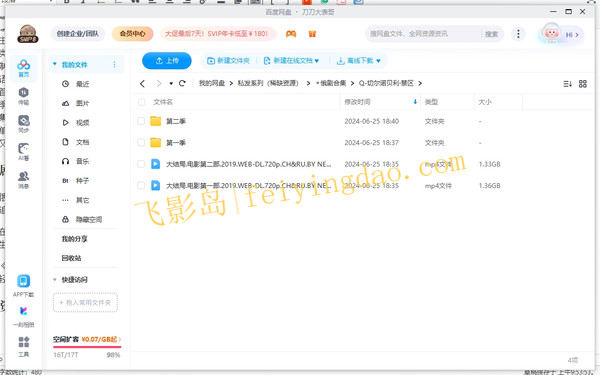This screenshot has width=600, height=375.
Task: Refresh the file list
Action: point(182,83)
